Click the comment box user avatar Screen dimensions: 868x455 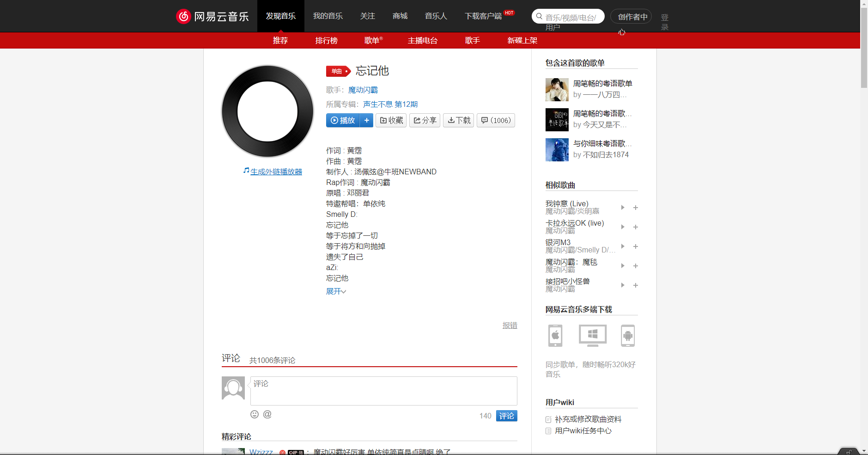[233, 388]
